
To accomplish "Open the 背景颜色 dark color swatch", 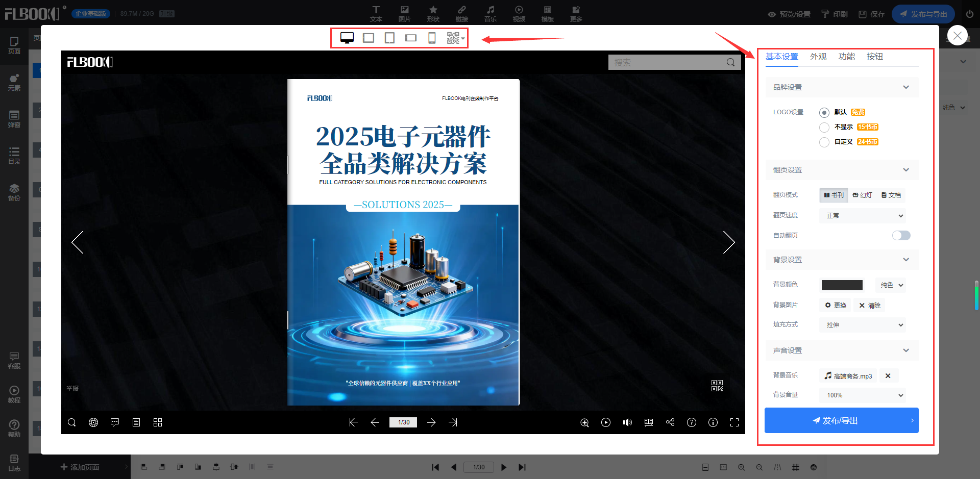I will [x=842, y=285].
